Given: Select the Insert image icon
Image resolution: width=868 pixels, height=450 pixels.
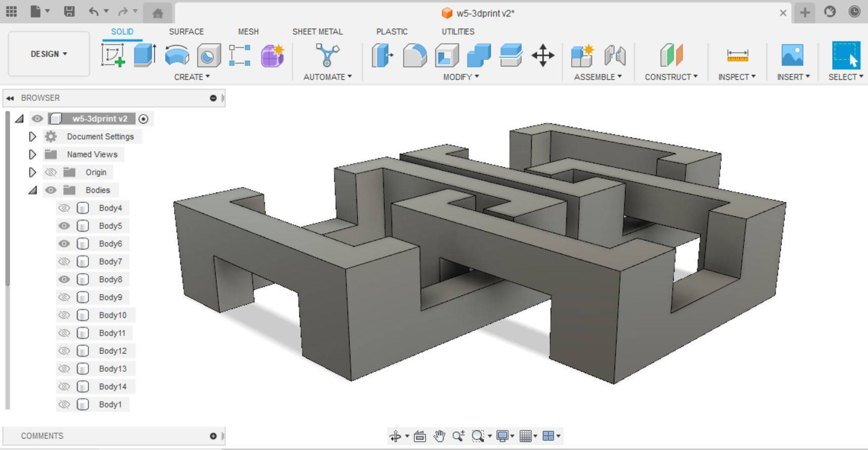Looking at the screenshot, I should coord(792,55).
